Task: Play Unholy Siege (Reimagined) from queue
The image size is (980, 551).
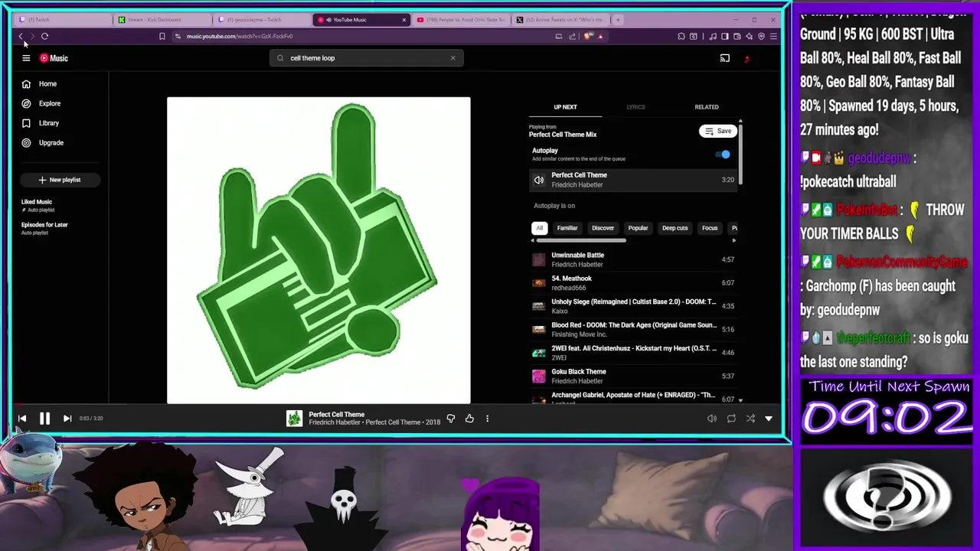Action: tap(634, 306)
